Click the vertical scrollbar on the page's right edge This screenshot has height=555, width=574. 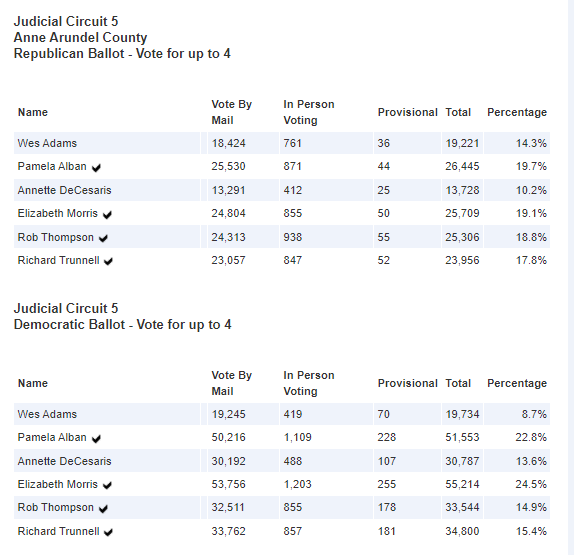(571, 278)
